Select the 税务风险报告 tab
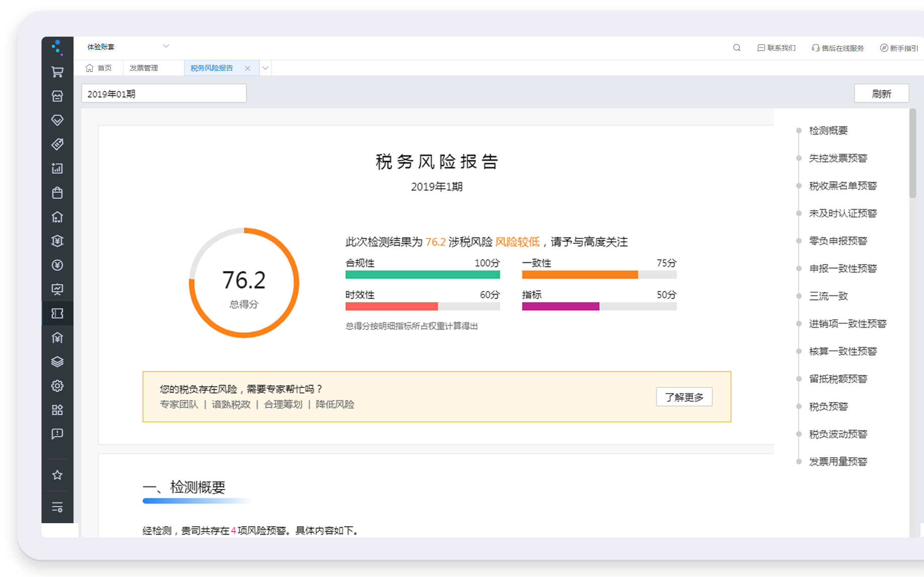This screenshot has width=924, height=577. pos(212,68)
